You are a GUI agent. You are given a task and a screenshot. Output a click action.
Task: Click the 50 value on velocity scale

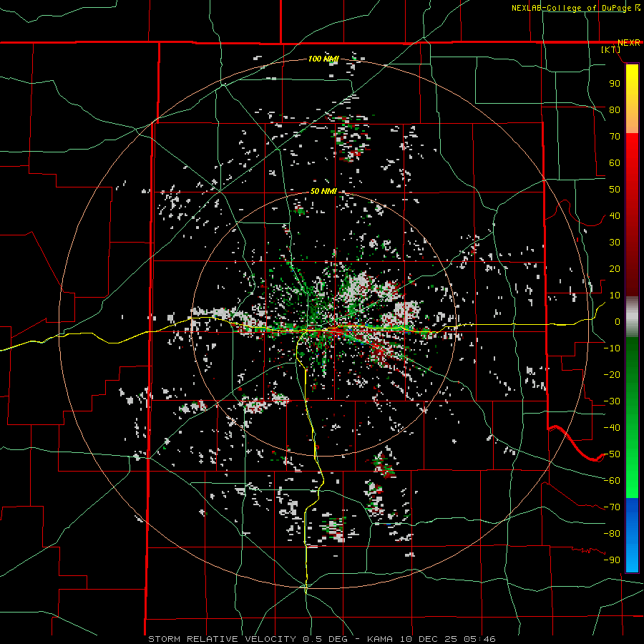(x=615, y=190)
